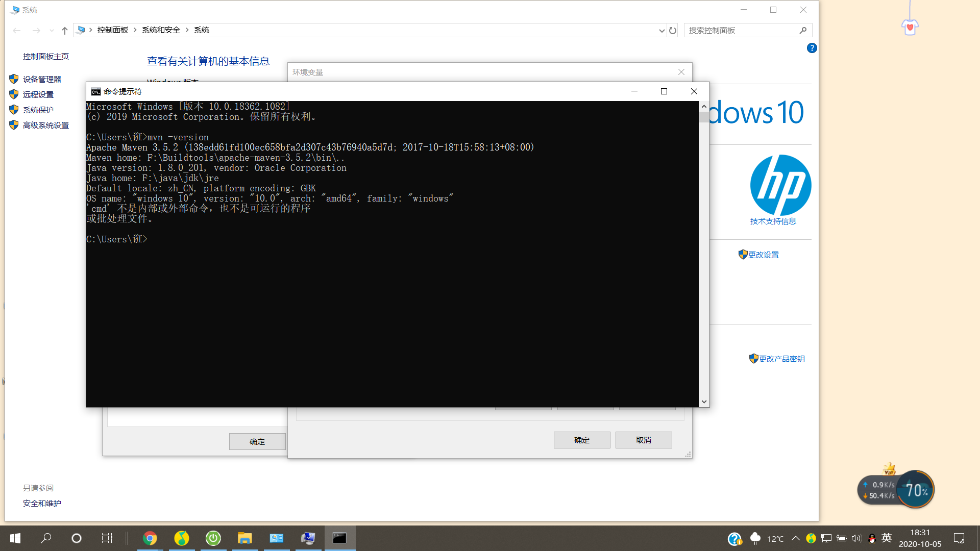The width and height of the screenshot is (980, 551).
Task: Switch to Control Panel taskbar icon
Action: [277, 538]
